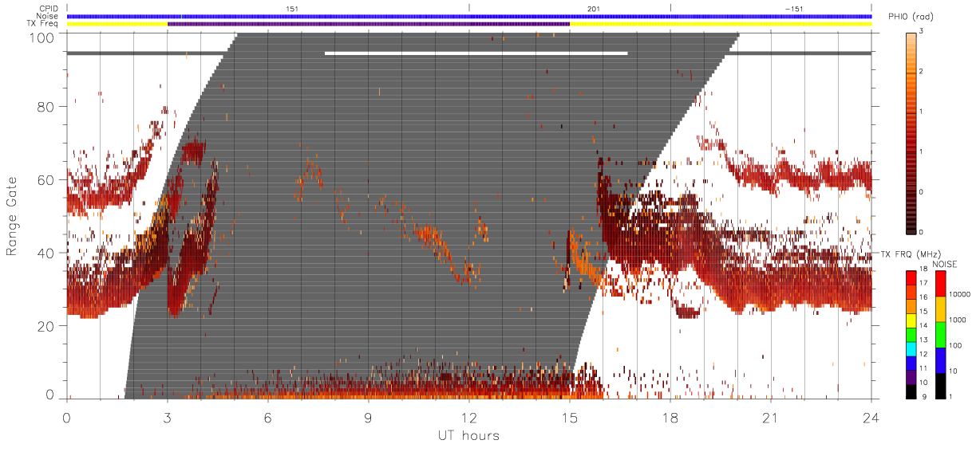Viewport: 980px width, 452px height.
Task: Click the 'TX FRQ (MHz)' legend title
Action: tap(911, 254)
